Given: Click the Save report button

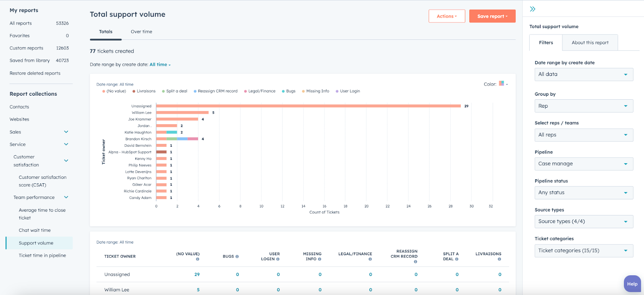Looking at the screenshot, I should (x=492, y=16).
